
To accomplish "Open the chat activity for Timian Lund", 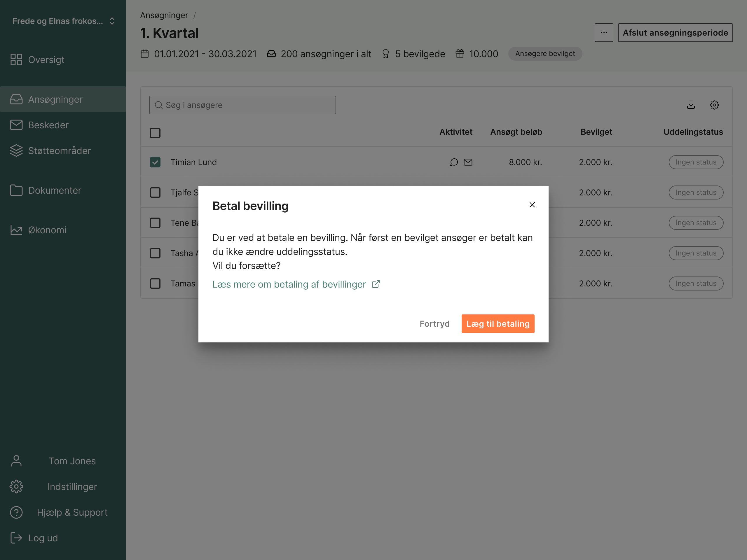I will coord(454,162).
